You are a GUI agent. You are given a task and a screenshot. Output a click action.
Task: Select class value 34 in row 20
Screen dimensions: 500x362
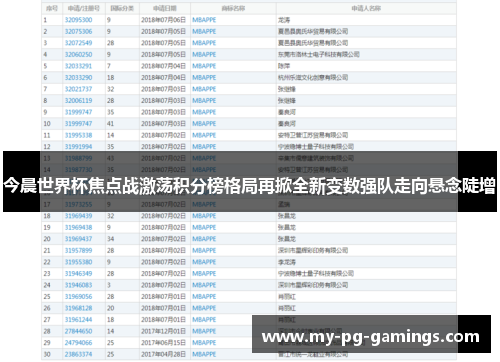click(x=110, y=239)
